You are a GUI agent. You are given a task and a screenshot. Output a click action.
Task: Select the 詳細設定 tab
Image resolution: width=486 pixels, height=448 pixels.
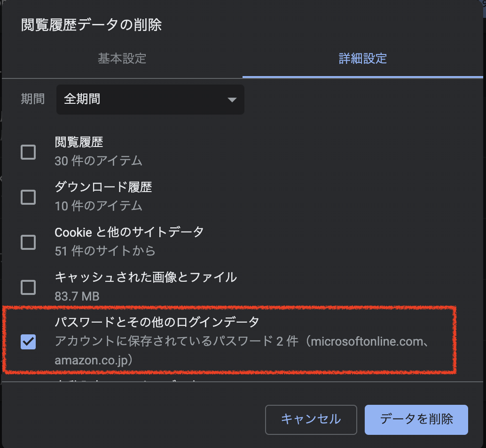click(362, 59)
